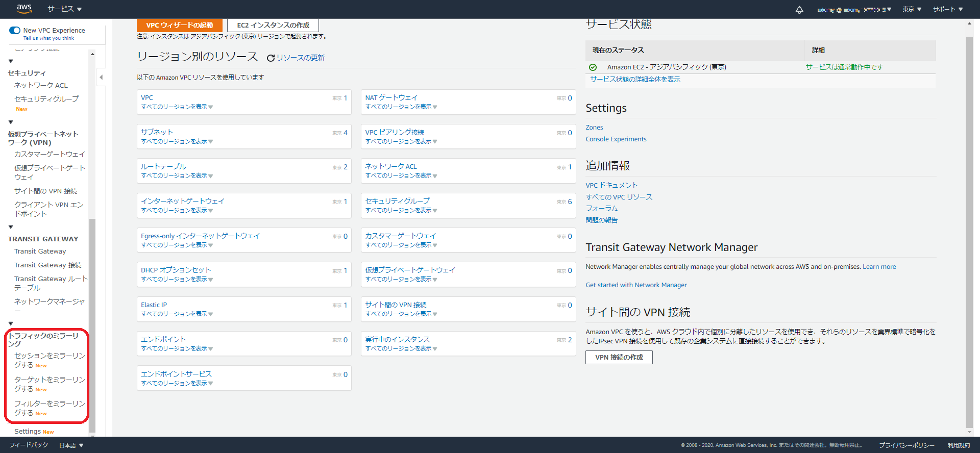Open the 日本語 language selector in footer
Viewport: 980px width, 453px height.
(x=71, y=445)
